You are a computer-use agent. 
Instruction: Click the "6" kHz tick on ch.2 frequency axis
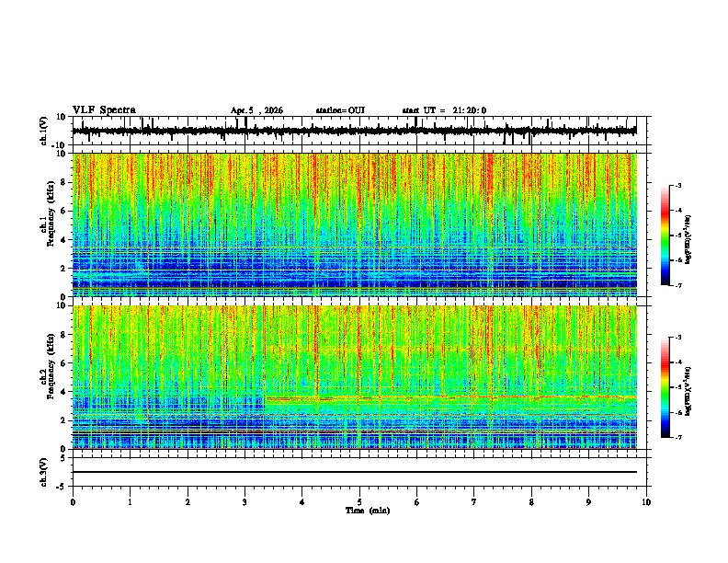point(64,363)
